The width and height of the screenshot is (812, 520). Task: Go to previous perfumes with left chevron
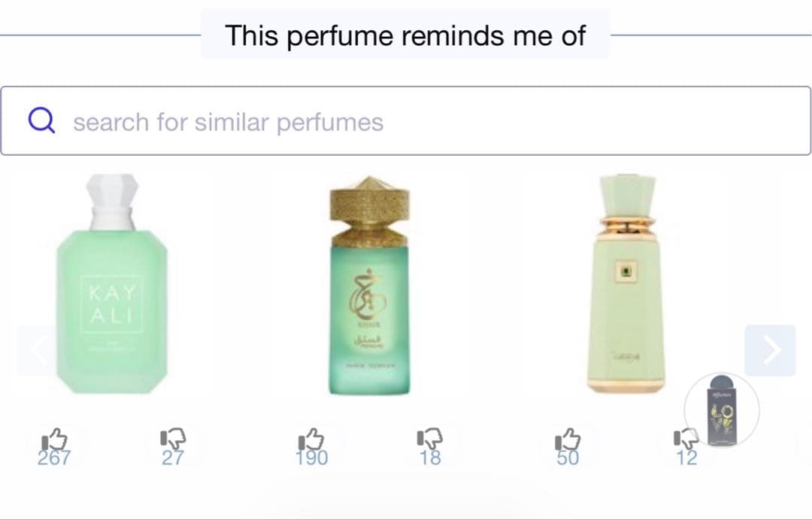coord(38,350)
